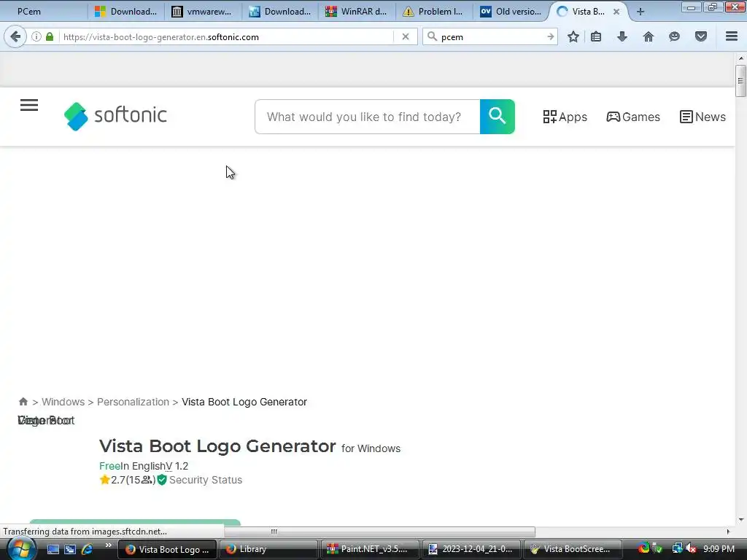The image size is (747, 560).
Task: Switch to the first Download... tab with Microsoft icon
Action: (x=125, y=12)
